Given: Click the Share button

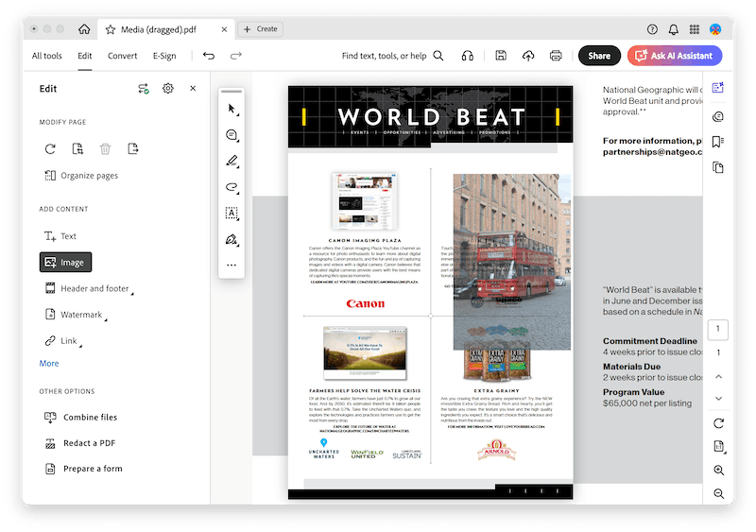Looking at the screenshot, I should [599, 56].
